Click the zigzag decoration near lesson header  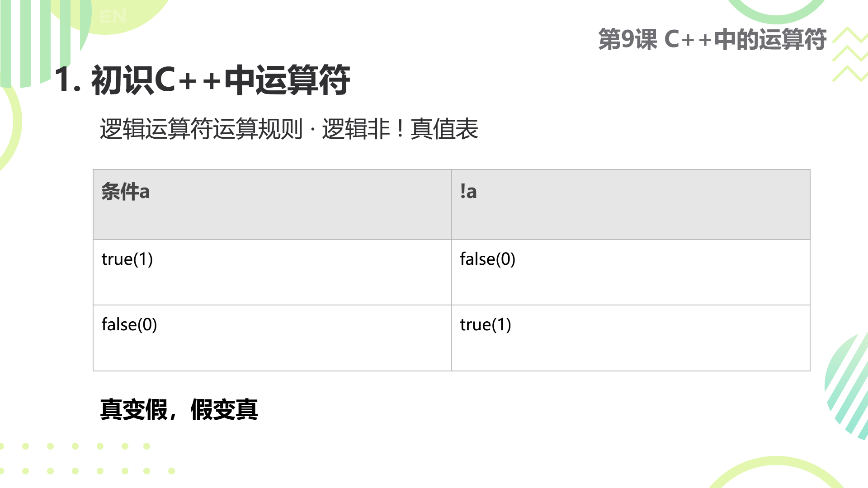click(x=850, y=54)
